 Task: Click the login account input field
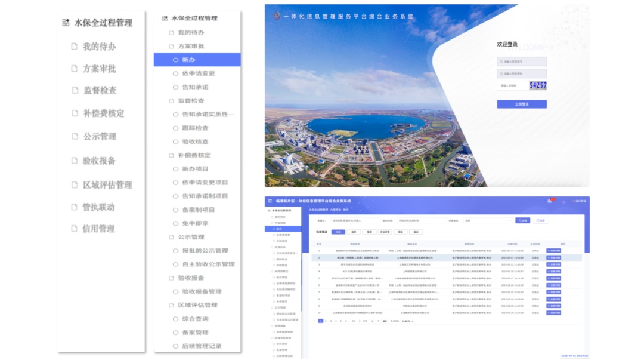(x=522, y=61)
